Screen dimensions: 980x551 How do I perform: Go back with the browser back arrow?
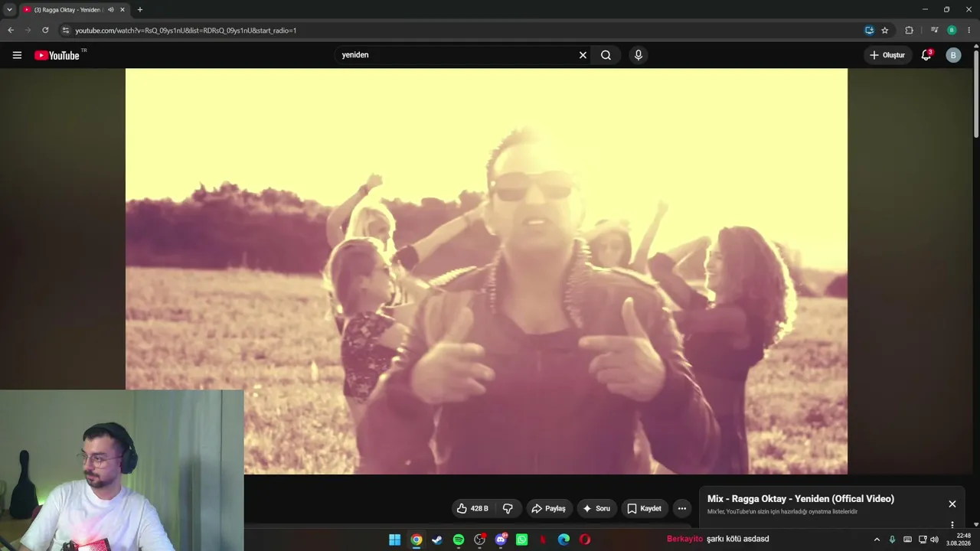pos(11,31)
